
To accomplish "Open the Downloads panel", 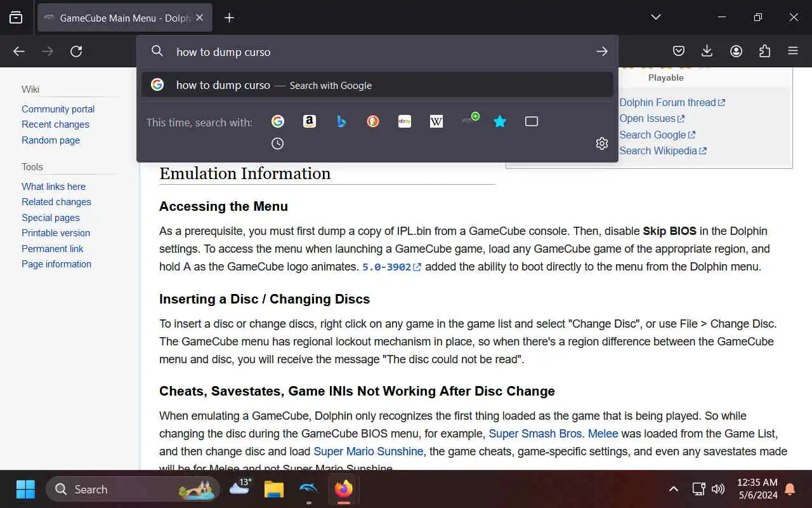I will [x=707, y=51].
